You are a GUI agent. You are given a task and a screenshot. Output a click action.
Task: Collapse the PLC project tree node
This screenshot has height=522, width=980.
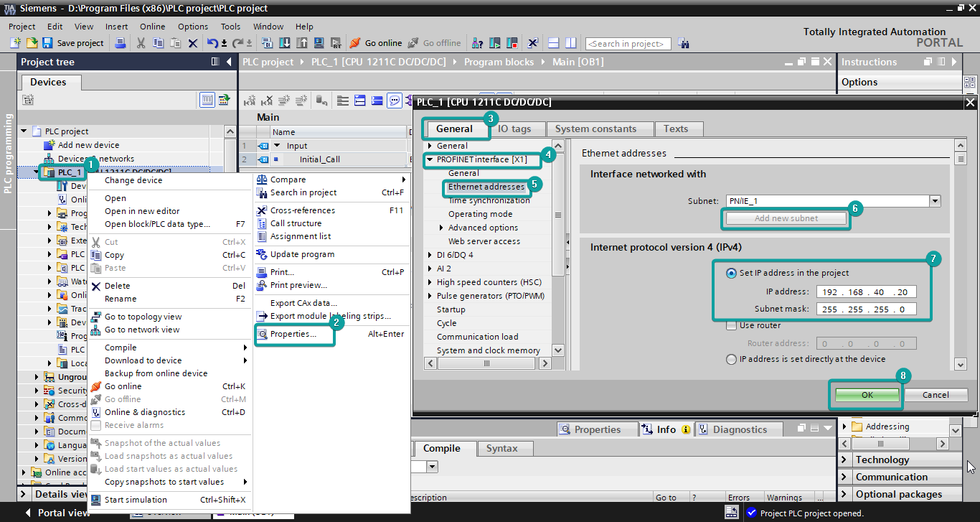(x=24, y=131)
